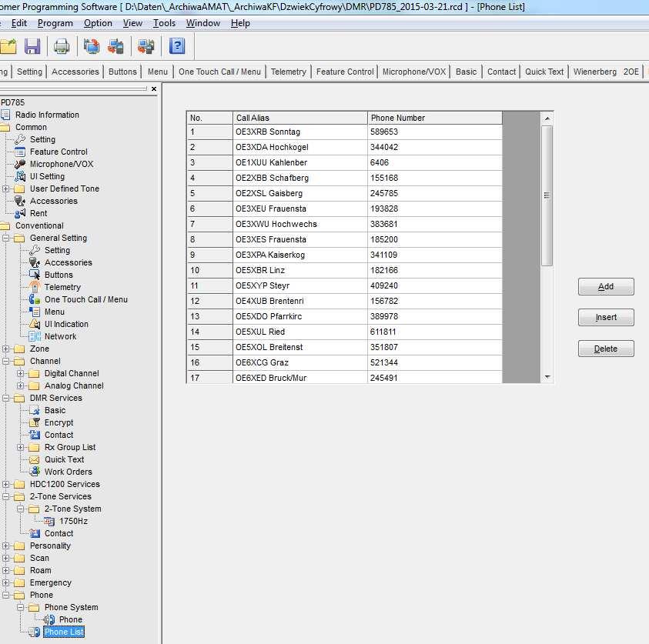Screen dimensions: 649x644
Task: Open Basic under DMR Services
Action: (55, 410)
